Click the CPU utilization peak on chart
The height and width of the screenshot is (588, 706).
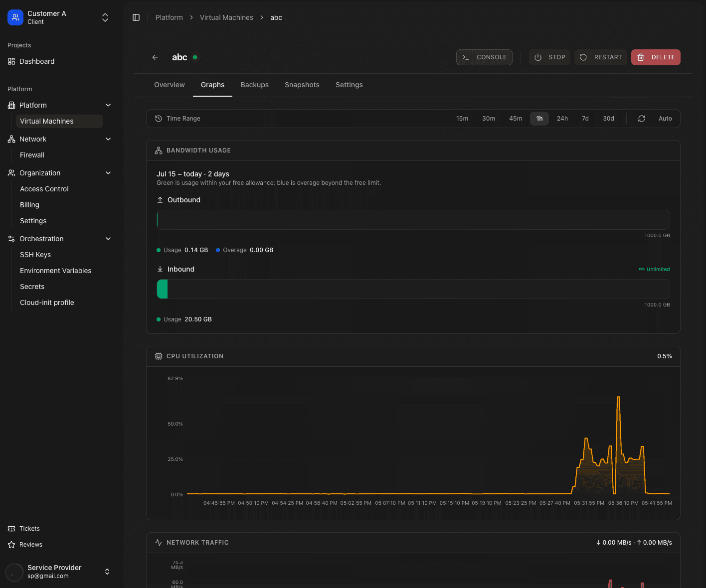coord(618,398)
